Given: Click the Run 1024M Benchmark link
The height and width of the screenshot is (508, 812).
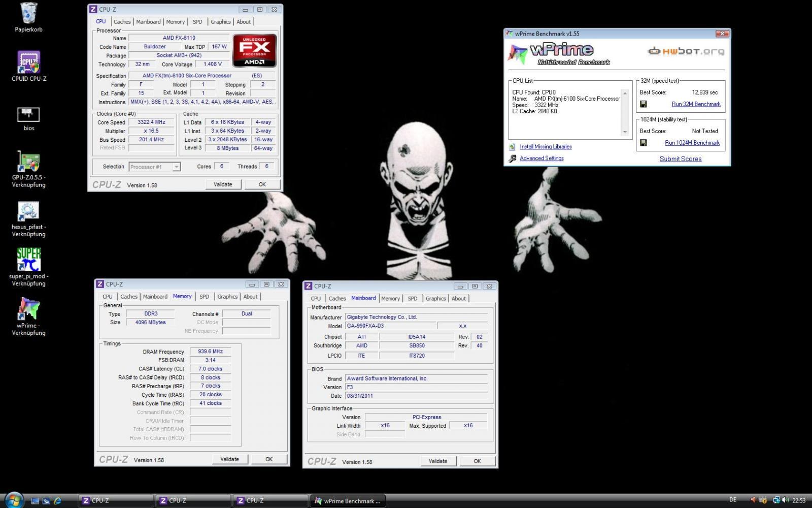Looking at the screenshot, I should (x=692, y=143).
